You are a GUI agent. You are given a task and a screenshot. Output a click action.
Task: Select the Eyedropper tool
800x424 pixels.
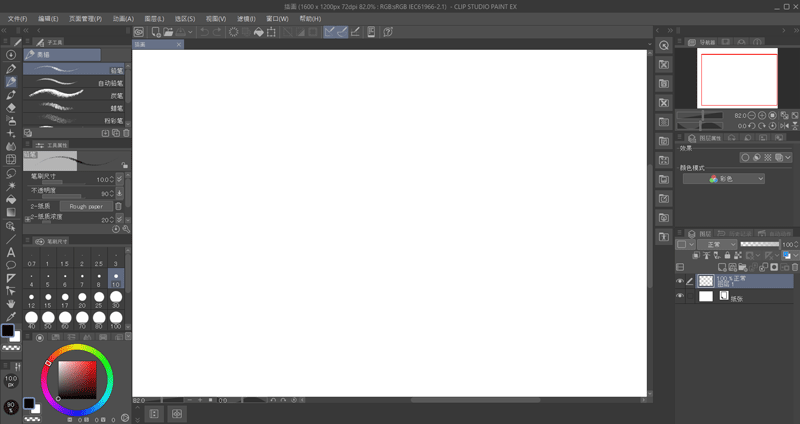[11, 316]
